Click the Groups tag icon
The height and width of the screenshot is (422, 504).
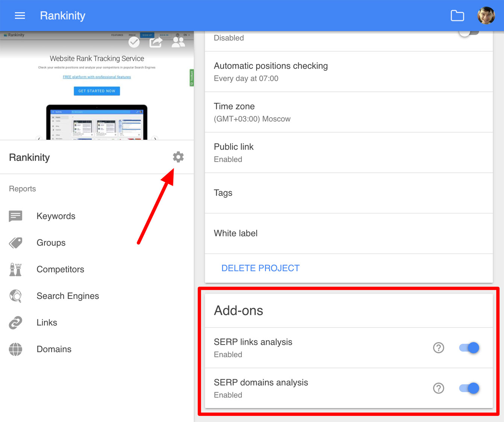tap(15, 243)
